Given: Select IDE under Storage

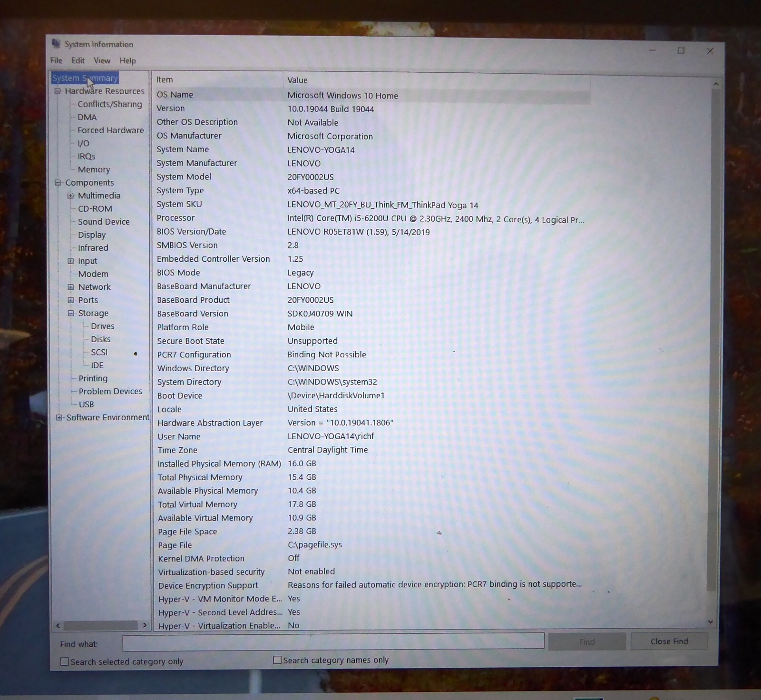Looking at the screenshot, I should coord(98,365).
